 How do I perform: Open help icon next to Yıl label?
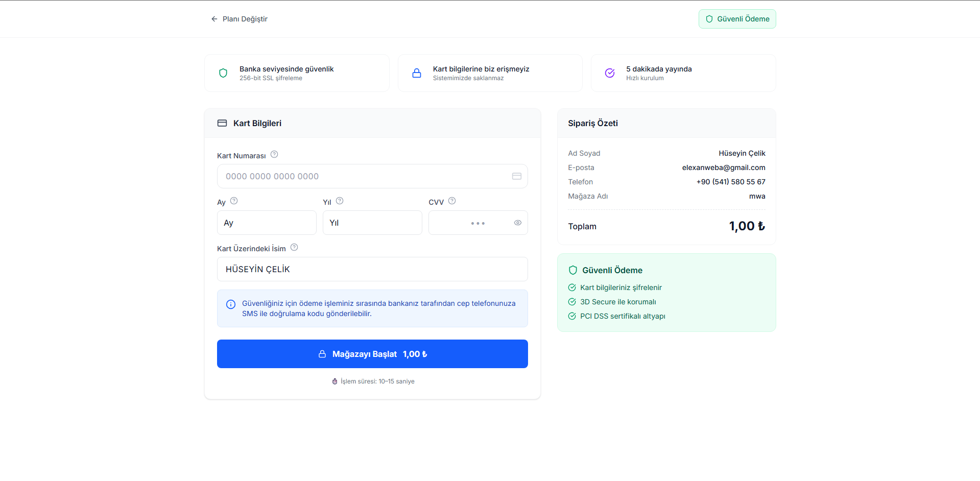point(340,201)
